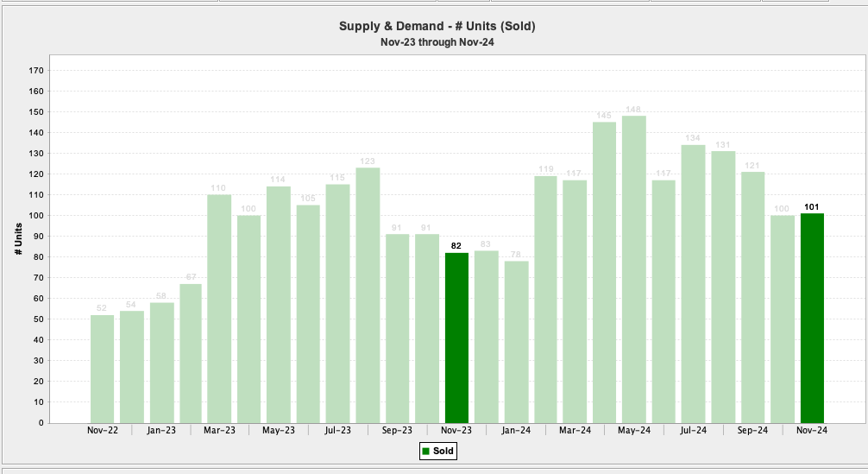Viewport: 868px width, 474px height.
Task: Click the bar showing 121 units
Action: tap(752, 297)
